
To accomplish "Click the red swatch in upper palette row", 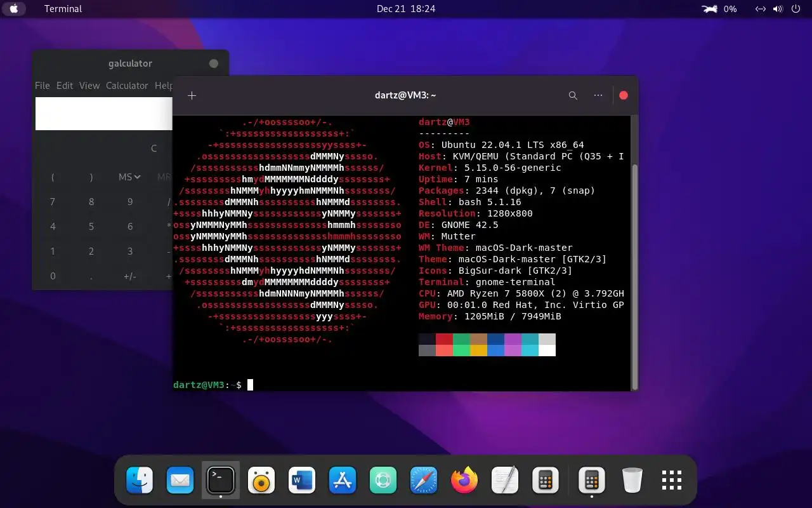I will [444, 339].
